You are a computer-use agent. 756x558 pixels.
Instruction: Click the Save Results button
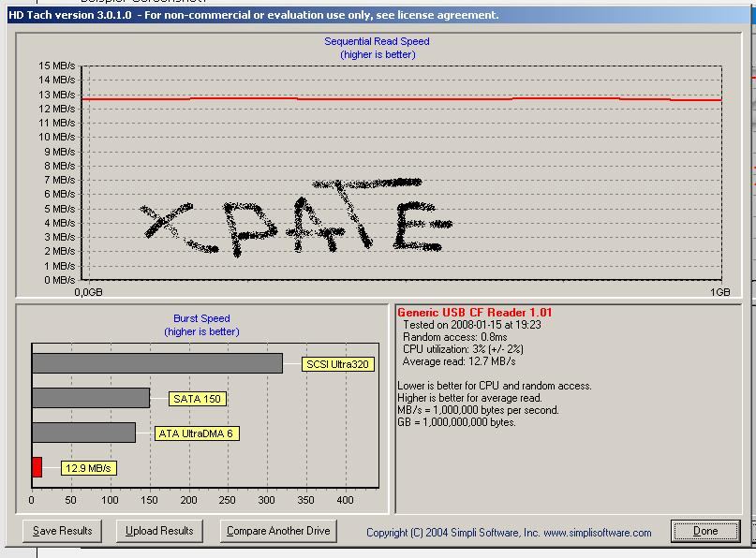tap(62, 531)
